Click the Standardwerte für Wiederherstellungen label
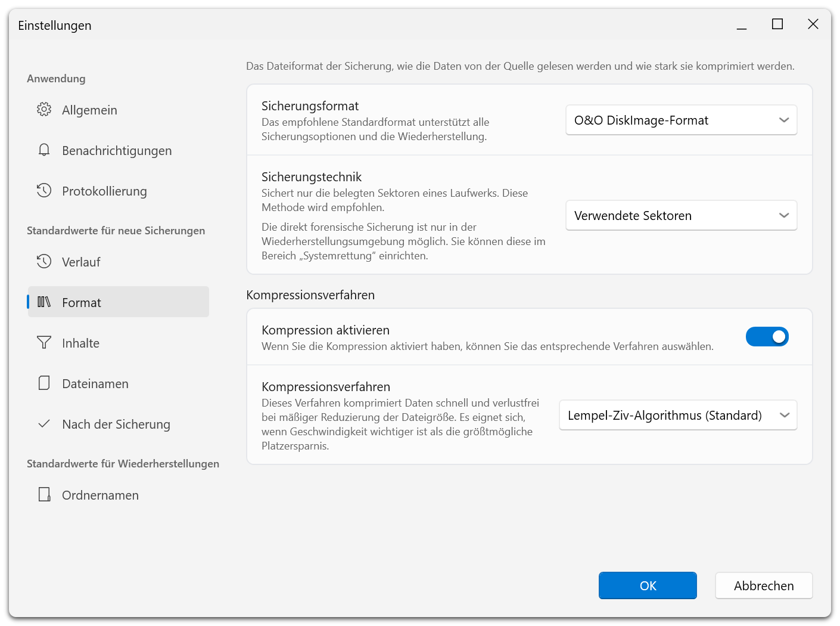Image resolution: width=840 pixels, height=626 pixels. click(123, 464)
